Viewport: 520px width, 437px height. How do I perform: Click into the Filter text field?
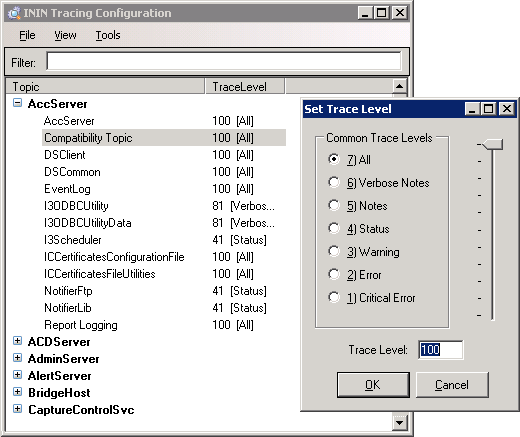click(224, 61)
